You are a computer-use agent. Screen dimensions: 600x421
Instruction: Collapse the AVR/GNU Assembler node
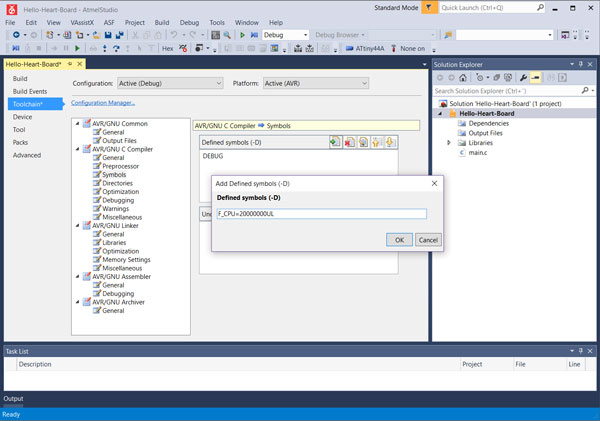[78, 276]
